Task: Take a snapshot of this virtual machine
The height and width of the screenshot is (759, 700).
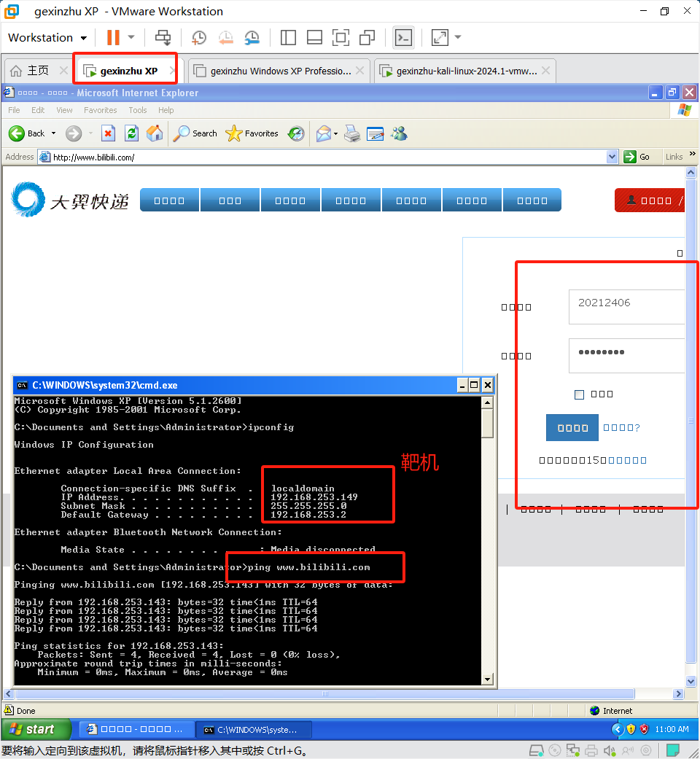Action: tap(198, 37)
